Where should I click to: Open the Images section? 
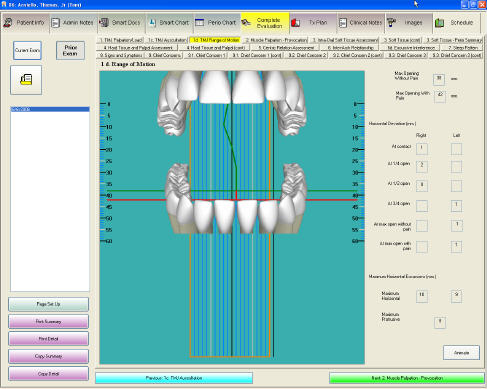(x=409, y=23)
